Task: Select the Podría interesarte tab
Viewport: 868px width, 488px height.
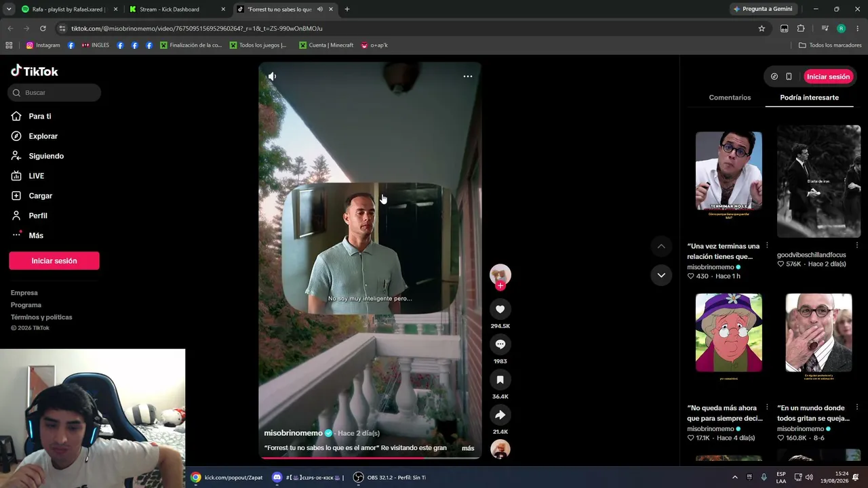Action: [x=809, y=98]
